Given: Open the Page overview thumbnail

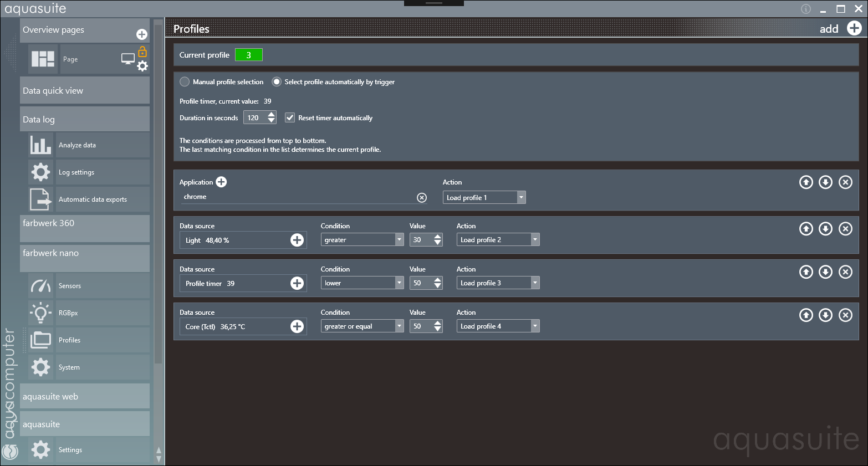Looking at the screenshot, I should [x=43, y=59].
